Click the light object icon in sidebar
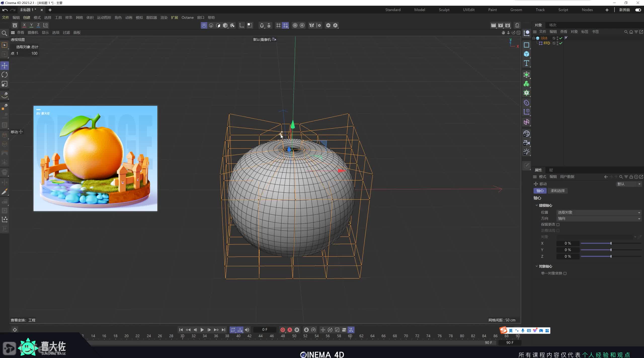Viewport: 644px width, 358px height. click(526, 152)
